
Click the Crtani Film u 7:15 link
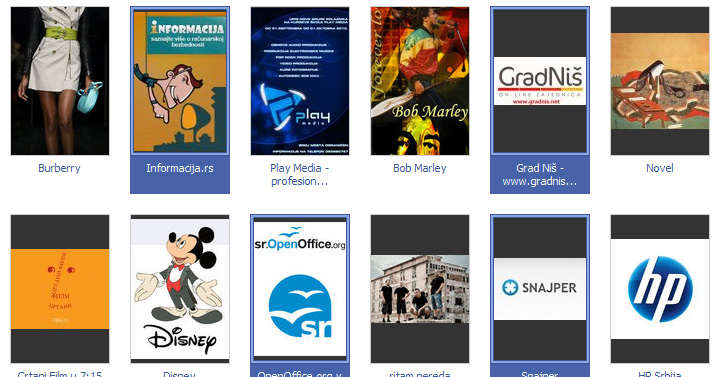59,373
